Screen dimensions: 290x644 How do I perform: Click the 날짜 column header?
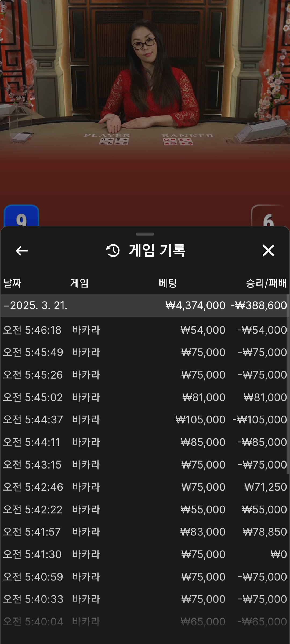tap(12, 283)
